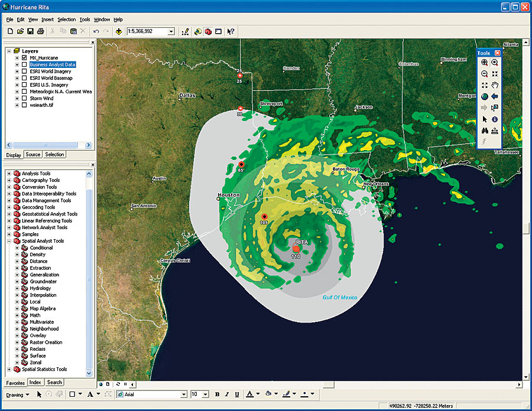Click the map view down scroll arrow
This screenshot has height=411, width=532.
pyautogui.click(x=526, y=377)
